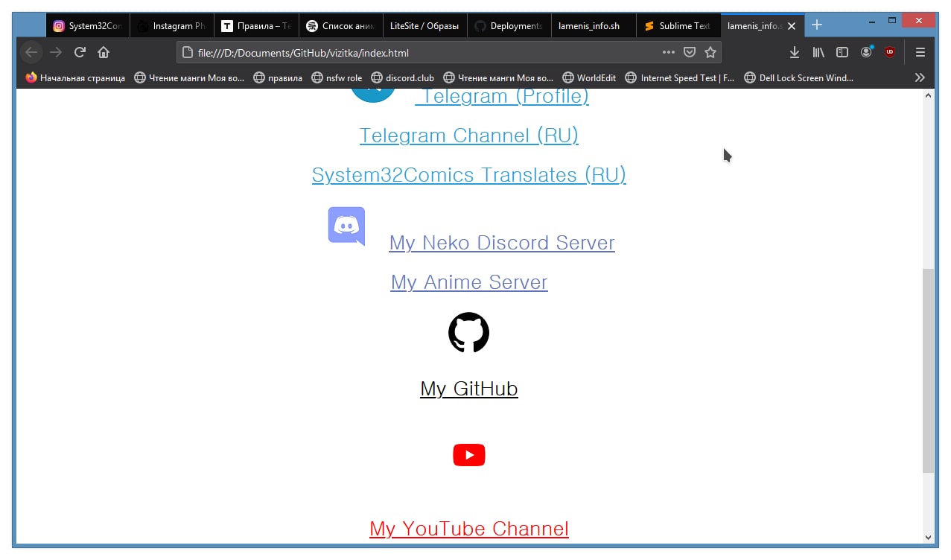This screenshot has height=560, width=951.
Task: Save page to Pocket
Action: click(690, 52)
